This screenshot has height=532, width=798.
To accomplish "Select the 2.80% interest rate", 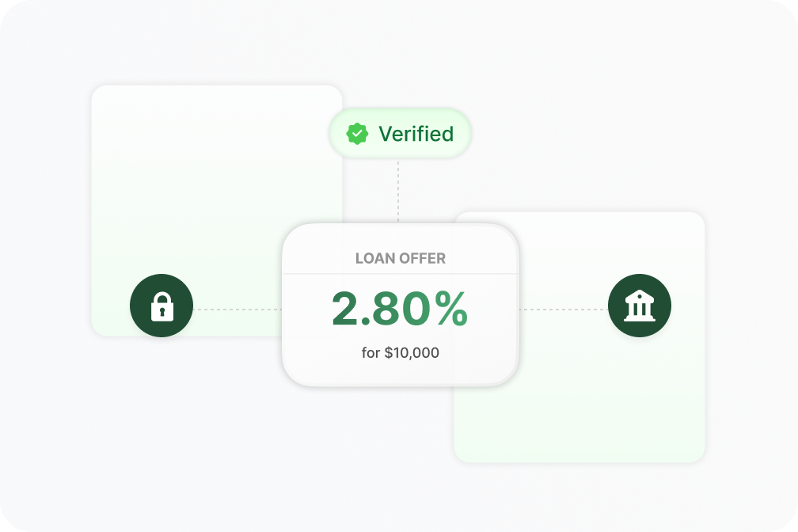I will [400, 309].
